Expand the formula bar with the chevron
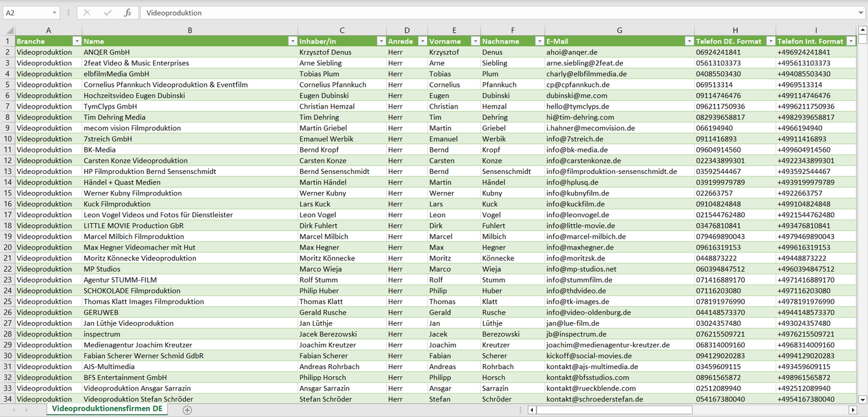This screenshot has width=868, height=417. coord(861,13)
